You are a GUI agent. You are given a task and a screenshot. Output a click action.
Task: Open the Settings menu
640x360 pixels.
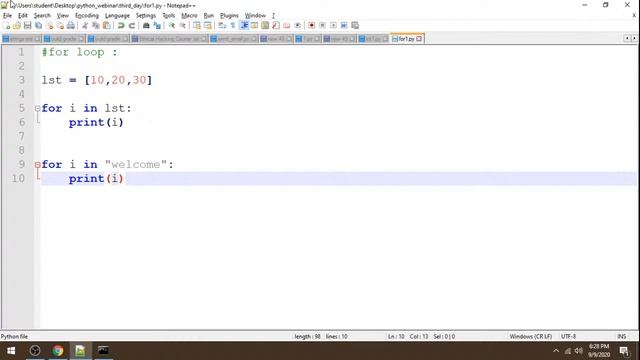click(x=146, y=16)
